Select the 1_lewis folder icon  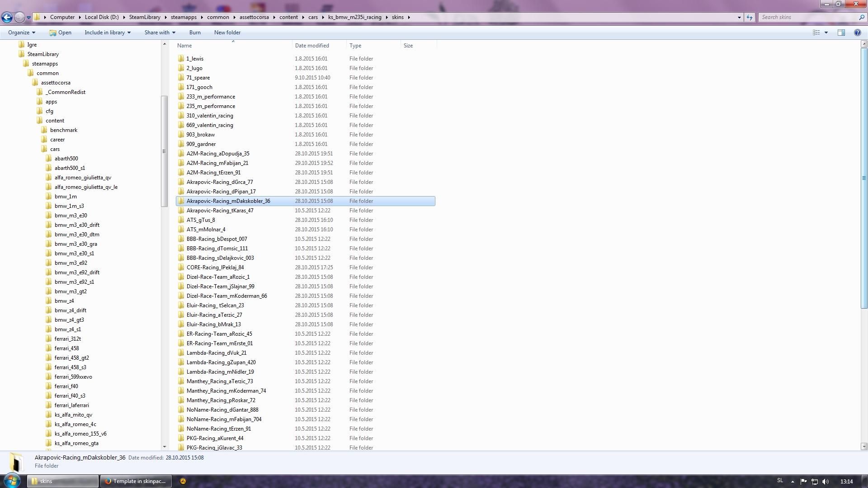[181, 59]
